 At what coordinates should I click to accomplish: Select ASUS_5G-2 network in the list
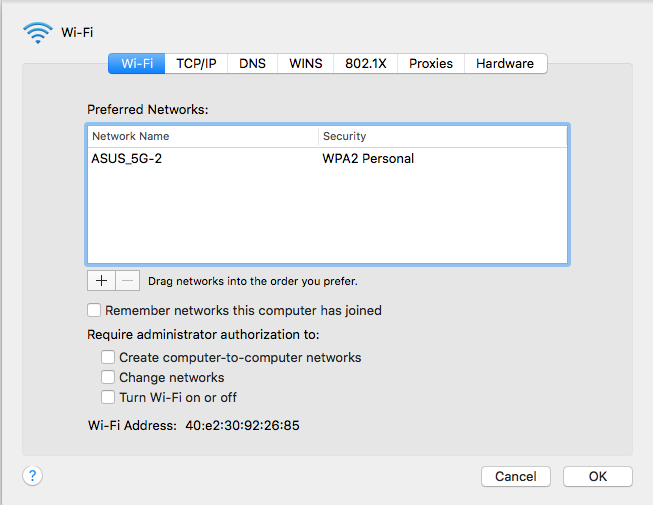[327, 159]
